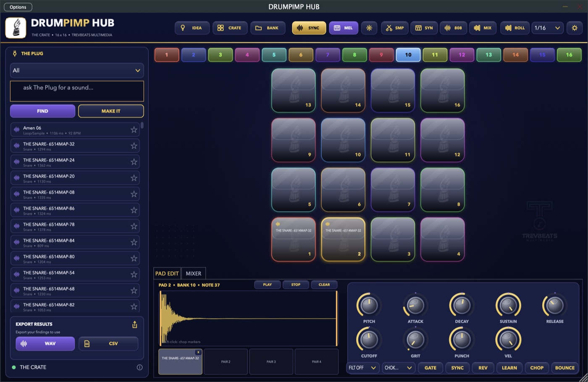Click star for THE SNARE- 6514MAP-68
This screenshot has width=588, height=382.
[134, 290]
